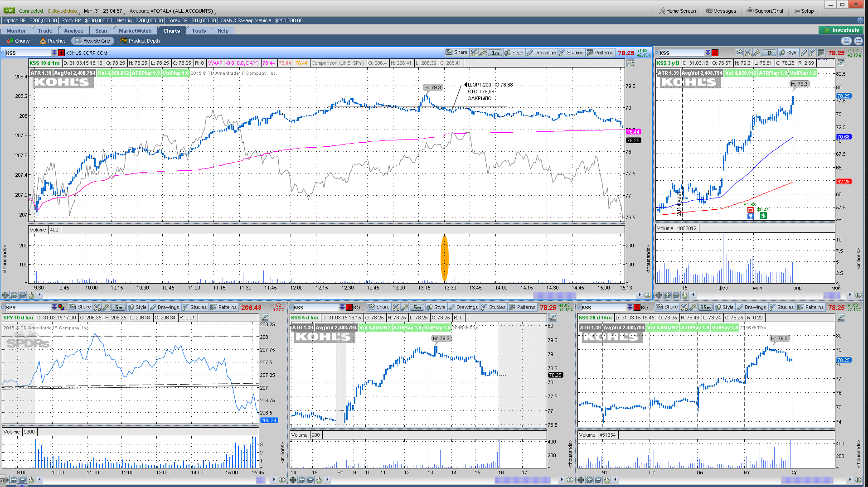Click crosshair icon below KSS 15m chart
The width and height of the screenshot is (868, 487).
pos(581,480)
